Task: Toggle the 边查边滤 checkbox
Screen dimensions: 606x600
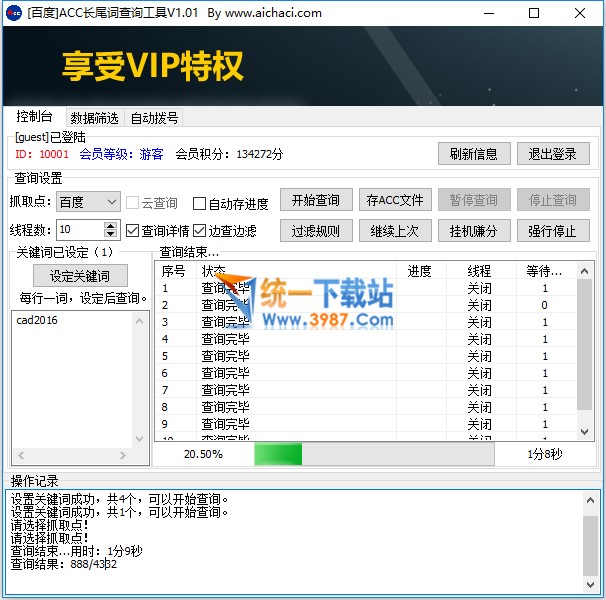Action: 200,231
